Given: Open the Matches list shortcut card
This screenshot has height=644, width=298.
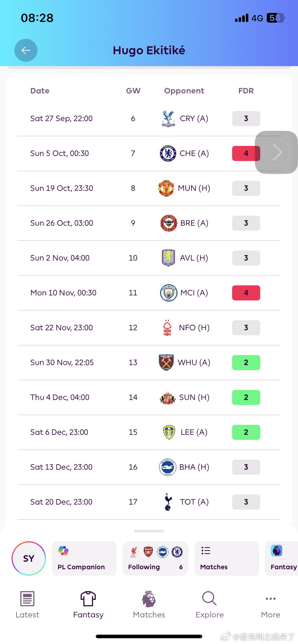Looking at the screenshot, I should coord(227,558).
